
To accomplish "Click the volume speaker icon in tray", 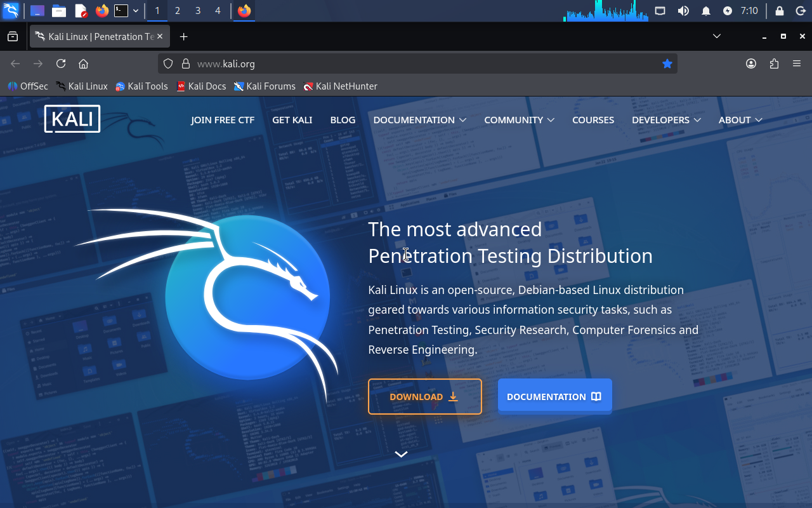I will coord(683,11).
